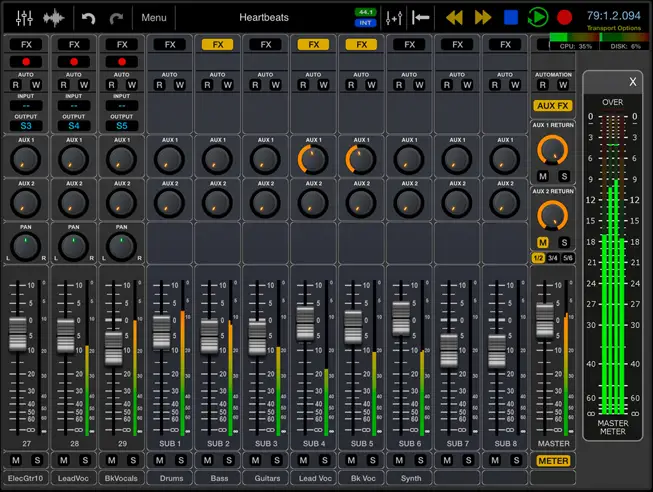Open the Menu

click(x=154, y=18)
